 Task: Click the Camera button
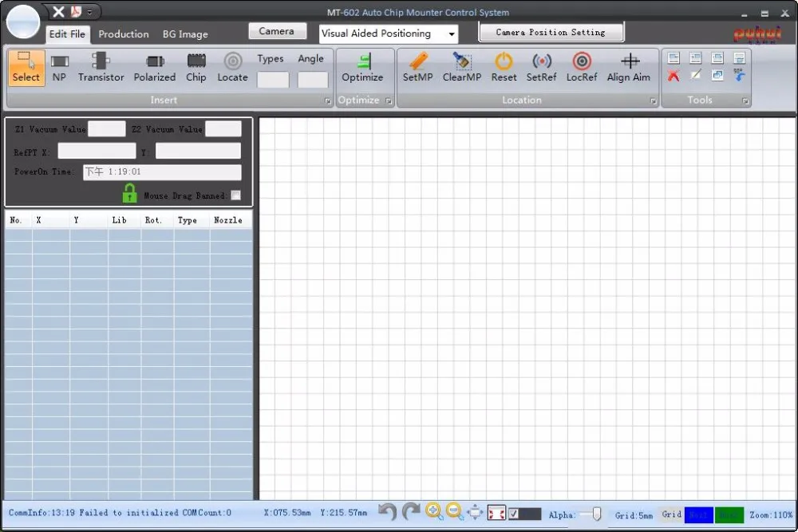pyautogui.click(x=278, y=31)
